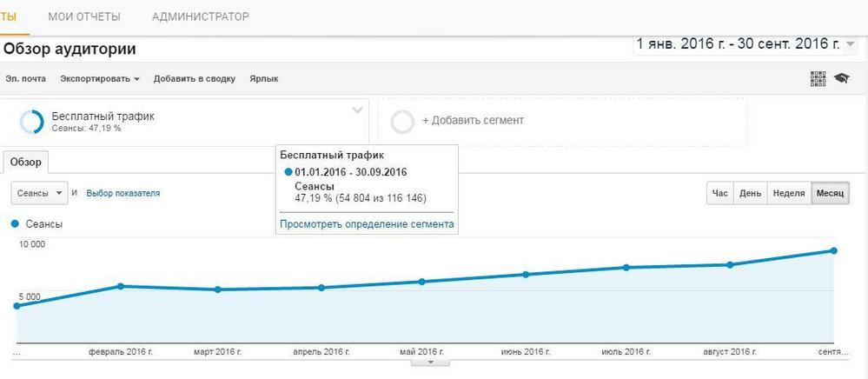Click the Обзор аудитории heading
The height and width of the screenshot is (379, 868).
[x=70, y=50]
